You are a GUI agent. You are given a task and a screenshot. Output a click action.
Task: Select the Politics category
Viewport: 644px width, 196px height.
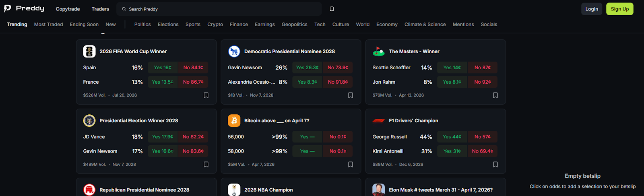[x=142, y=25]
